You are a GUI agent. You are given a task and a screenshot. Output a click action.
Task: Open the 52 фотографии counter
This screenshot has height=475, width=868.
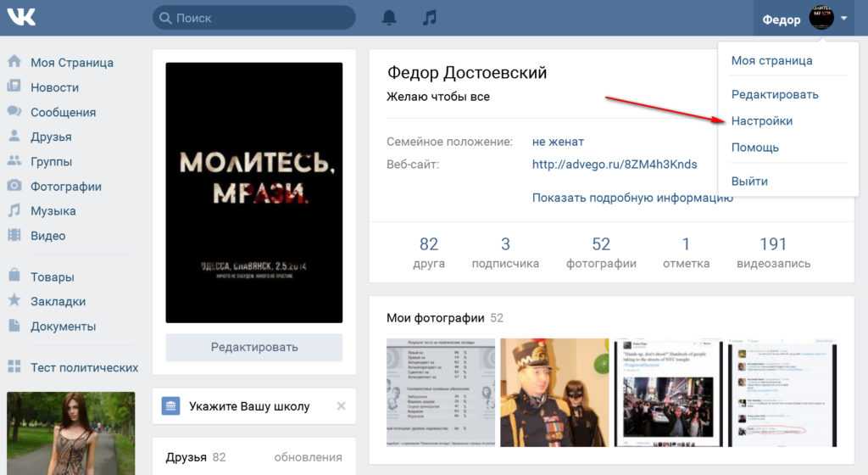click(601, 253)
